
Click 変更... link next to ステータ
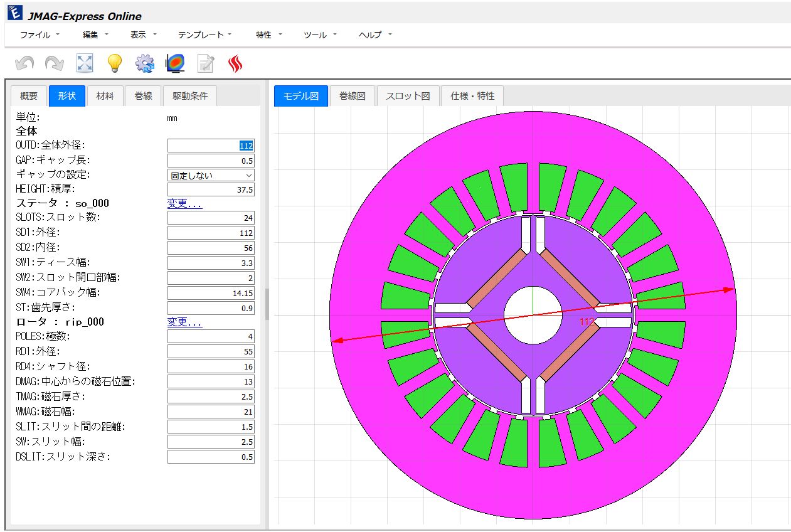coord(182,203)
